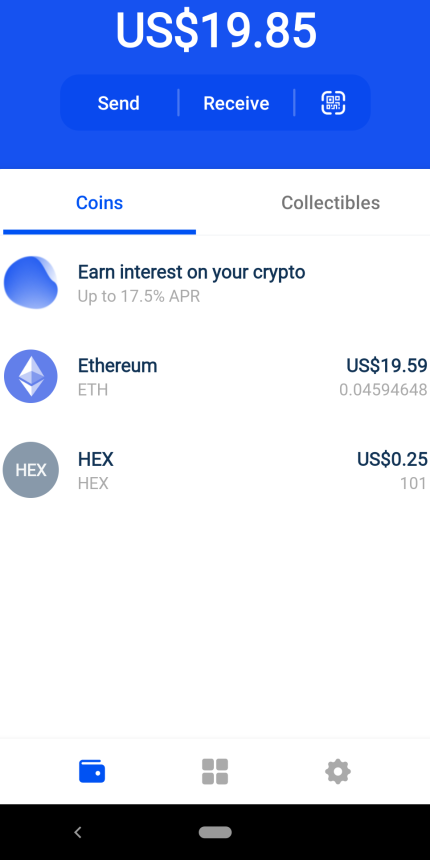
Task: Open the wallet tab in bottom bar
Action: 92,771
